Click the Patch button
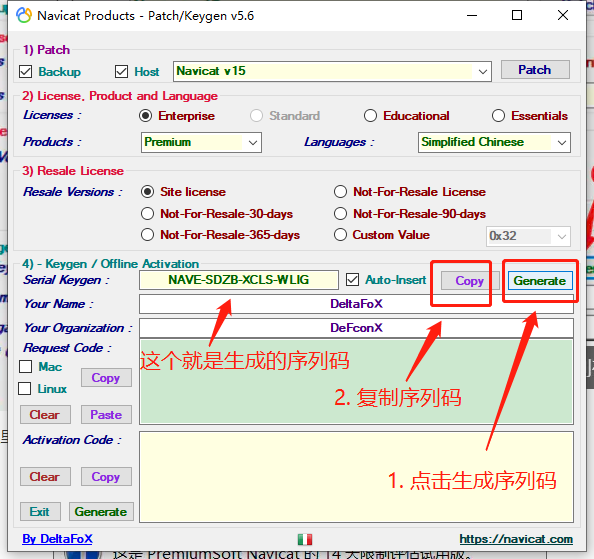The height and width of the screenshot is (559, 594). pyautogui.click(x=535, y=70)
